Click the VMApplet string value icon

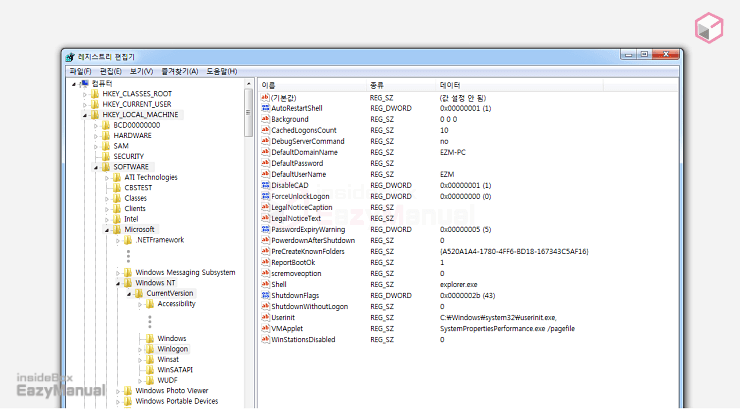tap(265, 328)
